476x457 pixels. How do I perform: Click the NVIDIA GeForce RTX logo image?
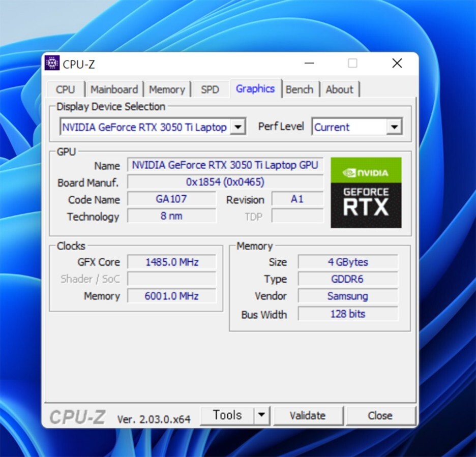pos(366,193)
